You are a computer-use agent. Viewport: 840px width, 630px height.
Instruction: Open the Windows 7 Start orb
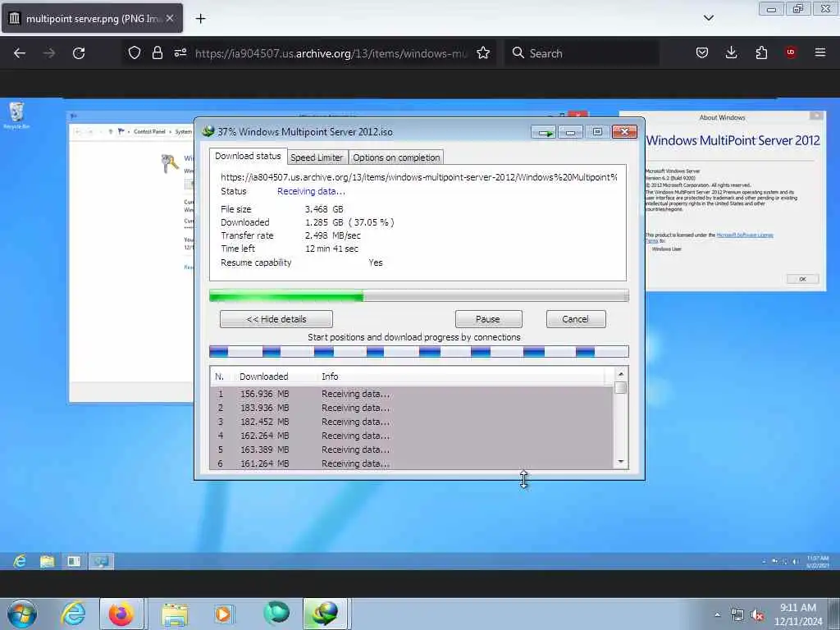(22, 614)
